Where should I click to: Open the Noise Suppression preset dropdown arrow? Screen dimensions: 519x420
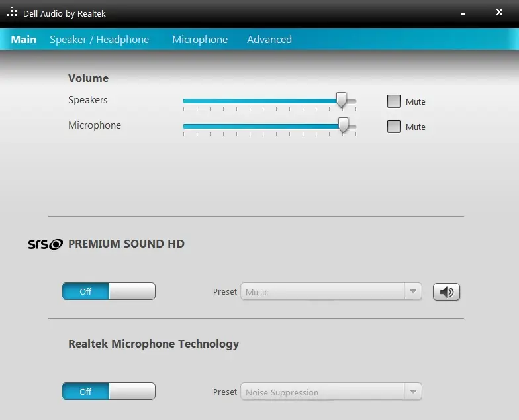[x=413, y=392]
